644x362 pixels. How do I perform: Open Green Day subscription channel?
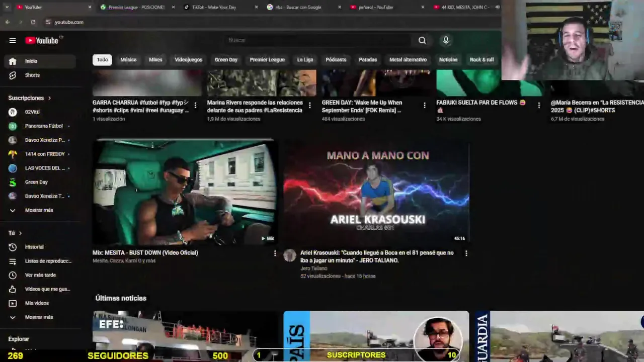40,183
